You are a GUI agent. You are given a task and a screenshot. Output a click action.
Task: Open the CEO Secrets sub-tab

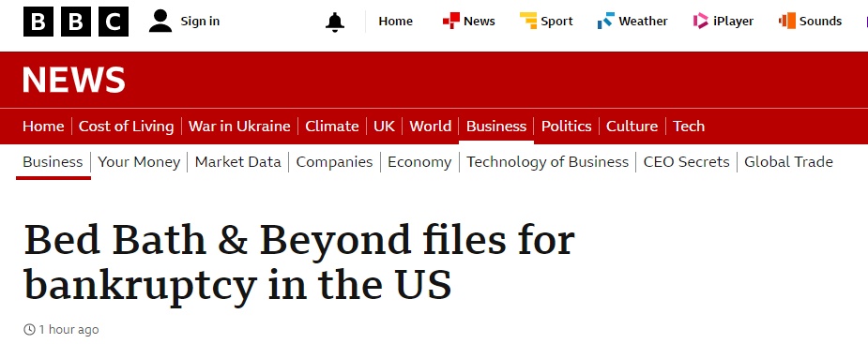(x=687, y=162)
